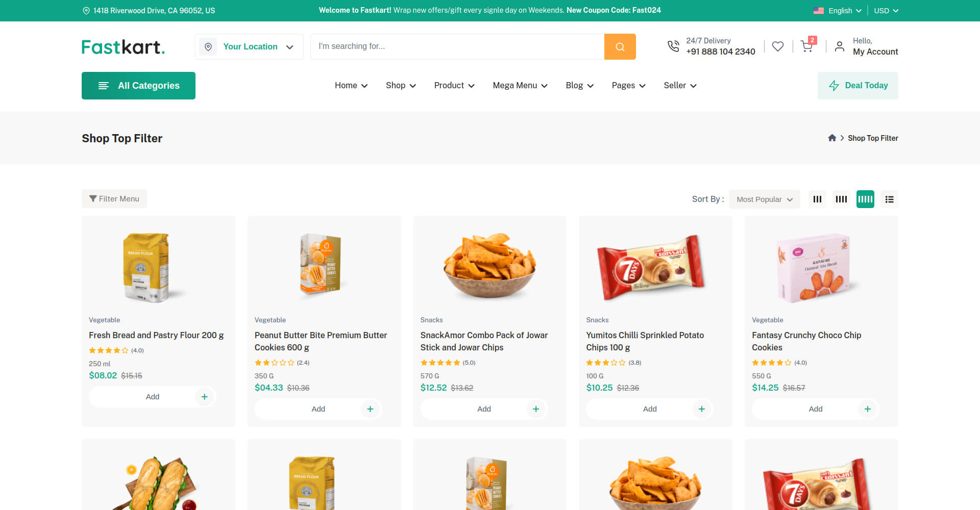Open the Mega Menu navigation item
This screenshot has height=510, width=980.
pyautogui.click(x=520, y=85)
